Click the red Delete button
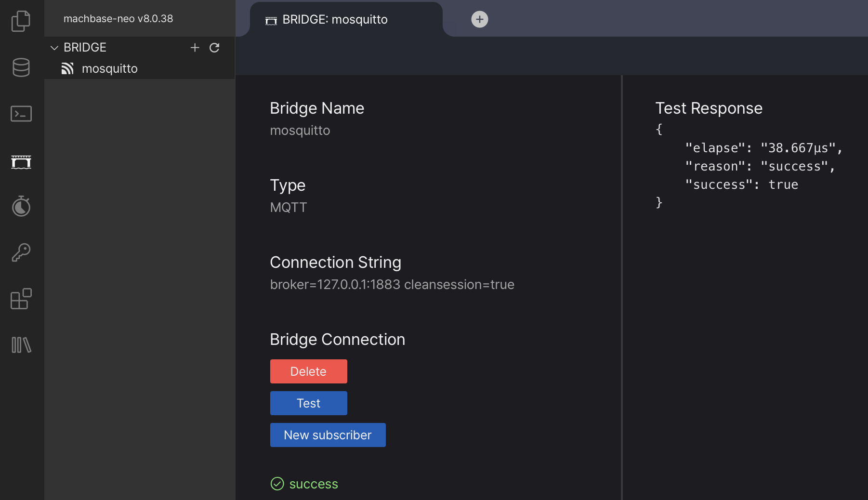The image size is (868, 500). [x=308, y=371]
